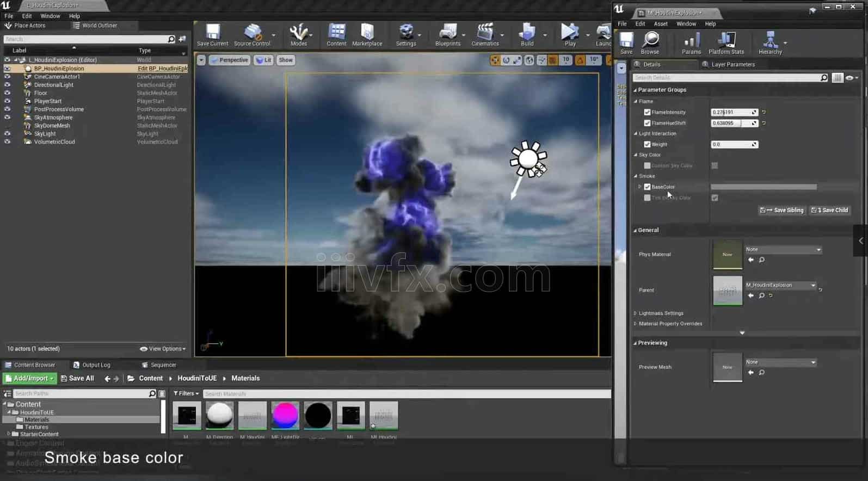Expand Material Property Overrides section

coord(635,324)
